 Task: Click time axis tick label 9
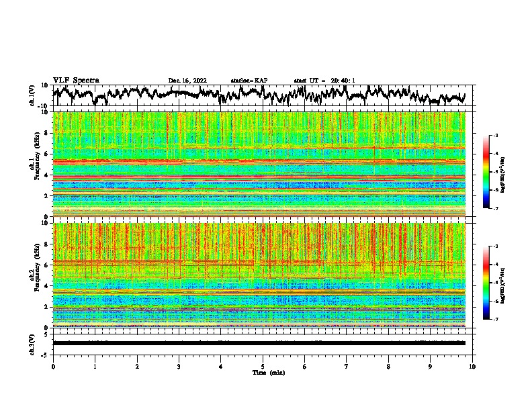pyautogui.click(x=430, y=367)
